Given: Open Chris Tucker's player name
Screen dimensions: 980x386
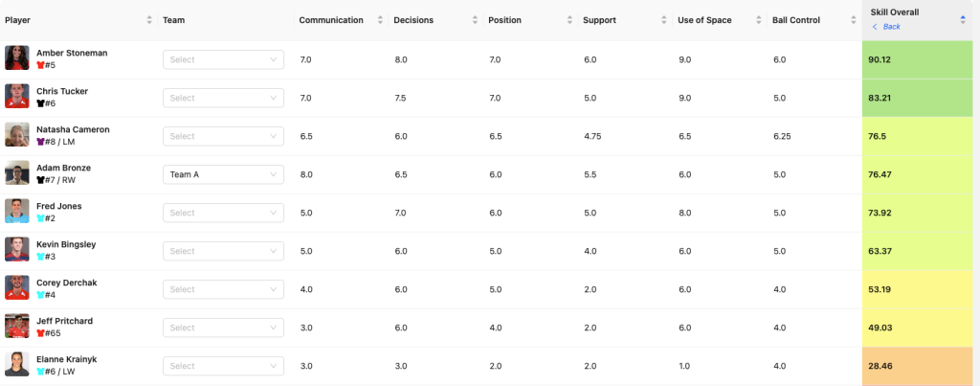Looking at the screenshot, I should [62, 91].
